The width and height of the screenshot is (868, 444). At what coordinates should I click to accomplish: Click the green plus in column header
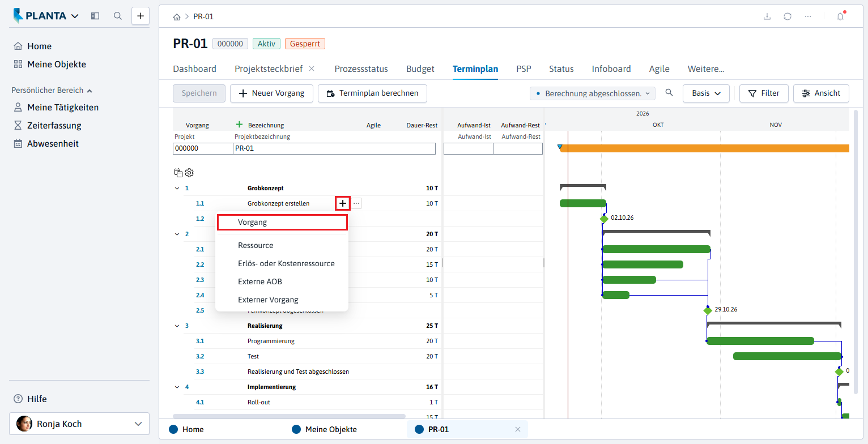pos(239,125)
